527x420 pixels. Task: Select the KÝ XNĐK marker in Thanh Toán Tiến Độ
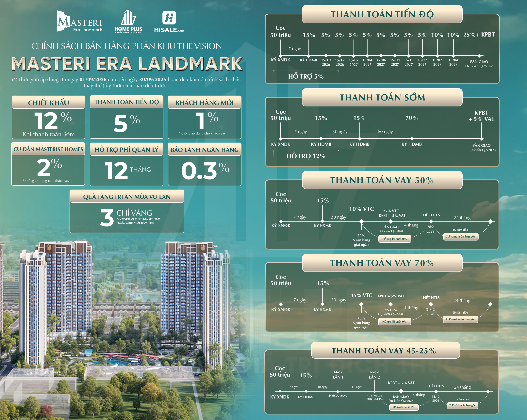pyautogui.click(x=280, y=60)
